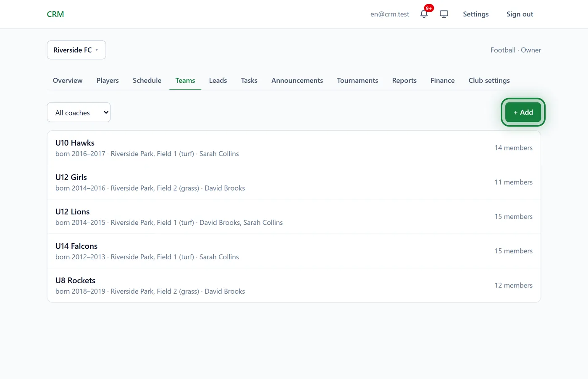Click 15 members on U14 Falcons
The width and height of the screenshot is (588, 379).
[x=513, y=251]
